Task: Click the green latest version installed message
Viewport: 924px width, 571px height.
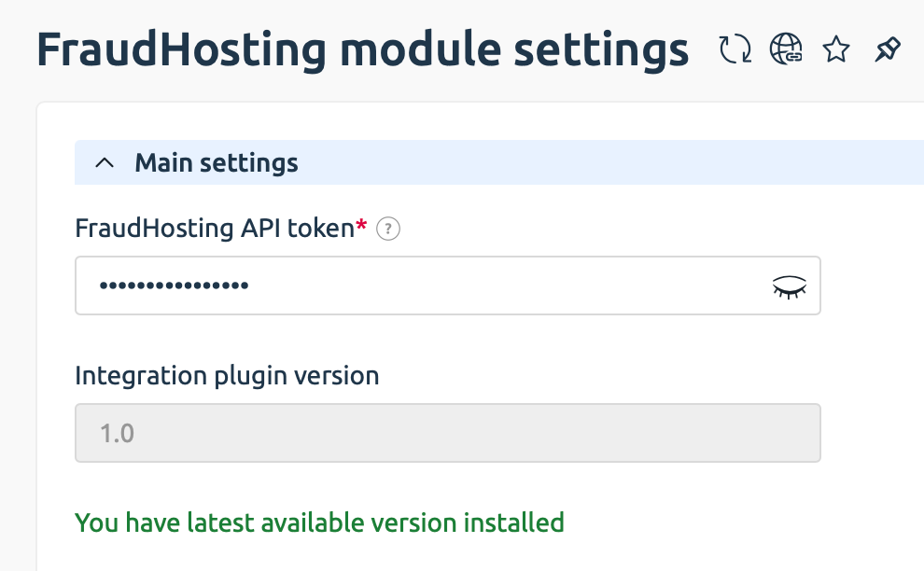Action: click(319, 523)
